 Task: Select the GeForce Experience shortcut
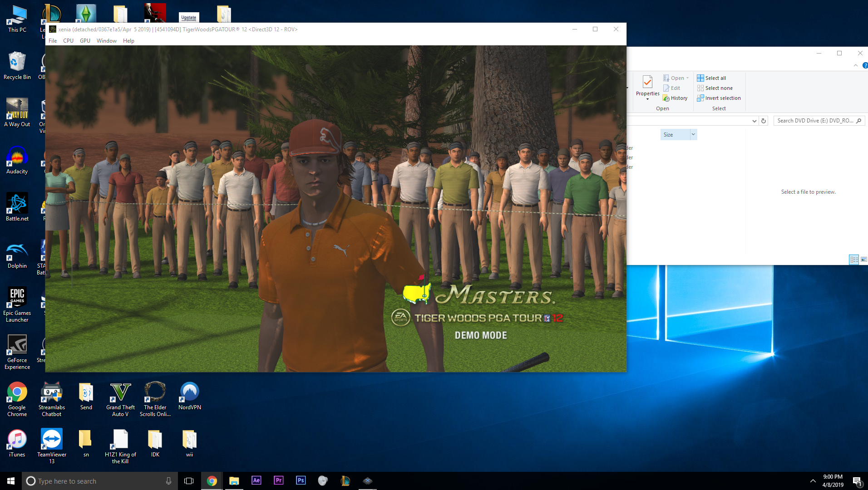[x=17, y=352]
